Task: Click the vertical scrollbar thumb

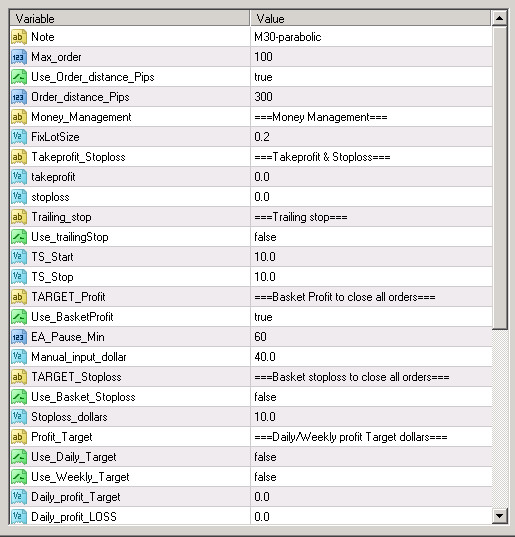Action: click(500, 178)
